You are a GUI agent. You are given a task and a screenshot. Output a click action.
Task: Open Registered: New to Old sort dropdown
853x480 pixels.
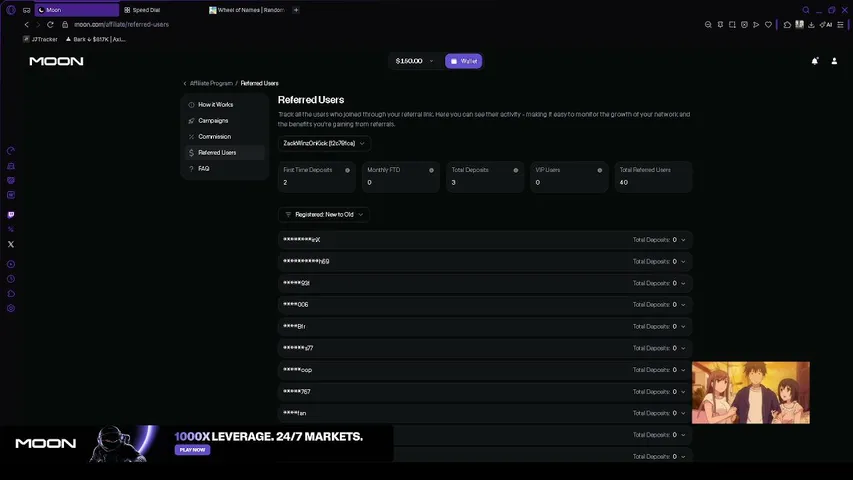[324, 214]
